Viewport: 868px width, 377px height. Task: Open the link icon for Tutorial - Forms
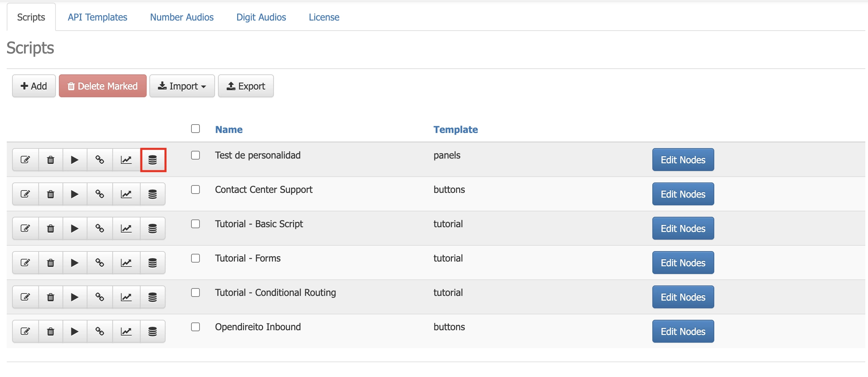pos(100,262)
